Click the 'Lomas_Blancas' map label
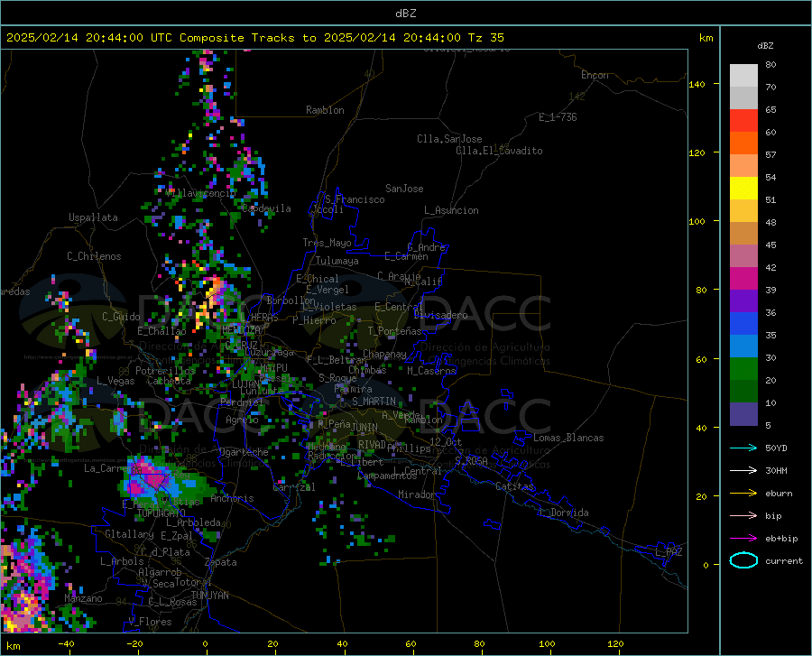812x656 pixels. tap(568, 438)
